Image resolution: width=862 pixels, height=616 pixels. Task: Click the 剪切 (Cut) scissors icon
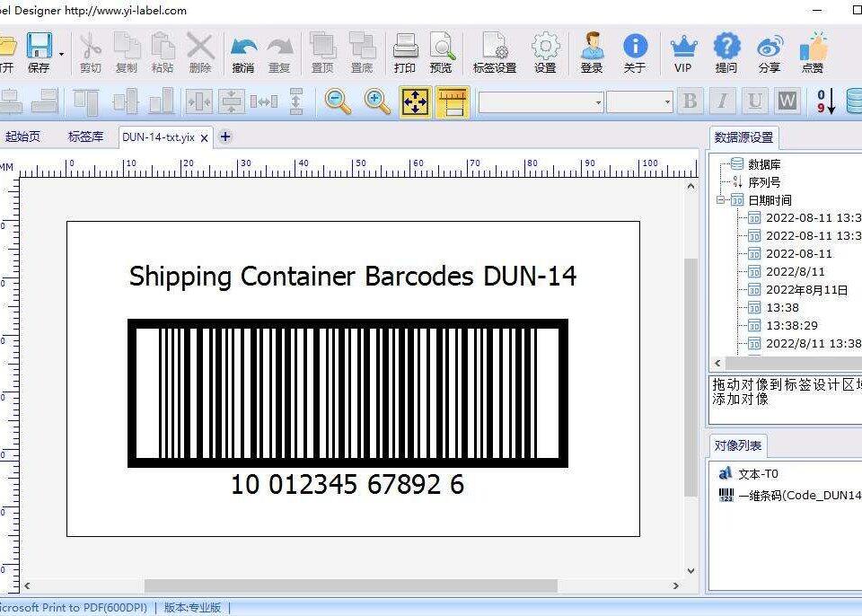click(91, 46)
